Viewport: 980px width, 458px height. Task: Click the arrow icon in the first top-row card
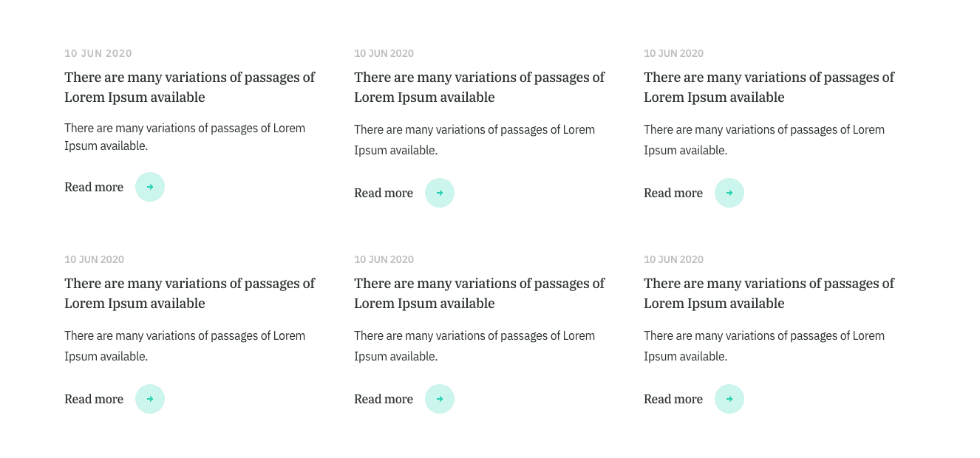point(150,188)
